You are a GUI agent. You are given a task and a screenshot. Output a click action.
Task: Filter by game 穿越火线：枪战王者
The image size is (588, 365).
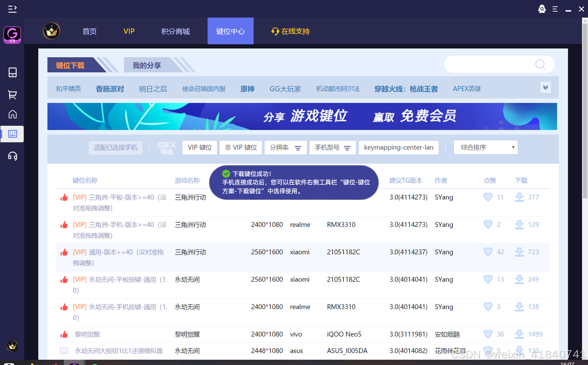pyautogui.click(x=406, y=89)
